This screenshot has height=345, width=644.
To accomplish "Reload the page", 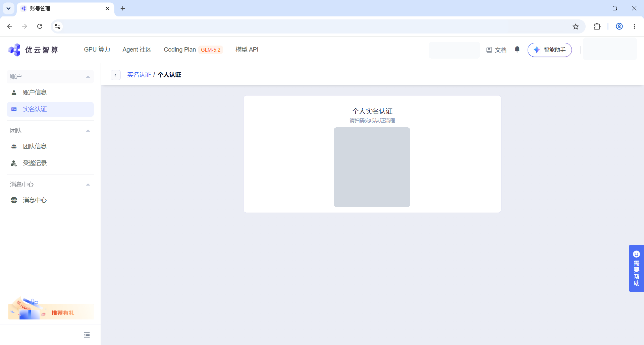I will (x=40, y=26).
